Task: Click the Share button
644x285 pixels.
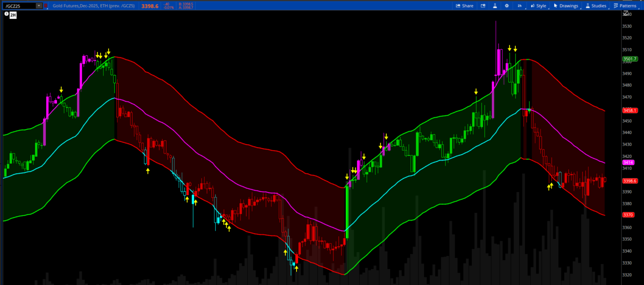Action: point(464,6)
